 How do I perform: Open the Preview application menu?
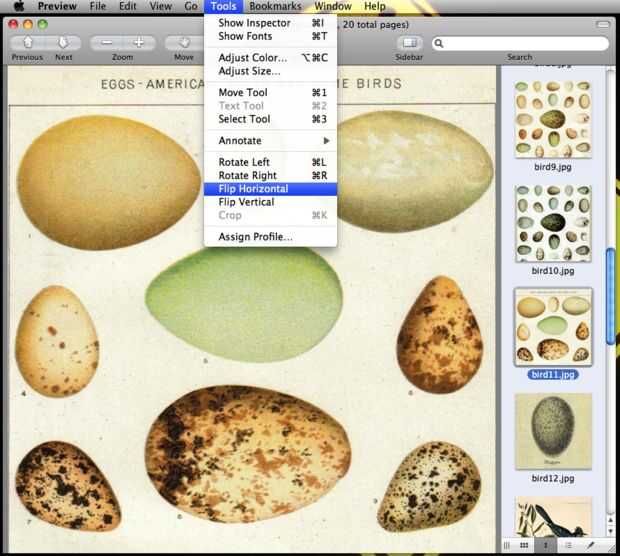point(57,6)
